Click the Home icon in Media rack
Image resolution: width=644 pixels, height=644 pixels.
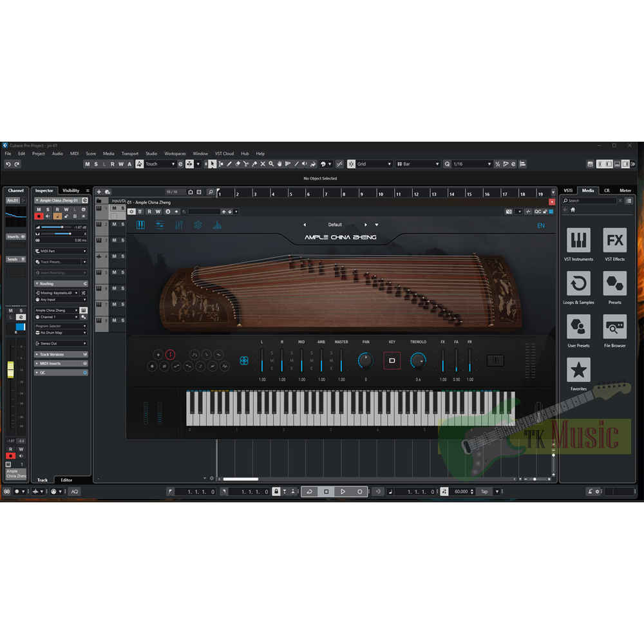(x=573, y=210)
